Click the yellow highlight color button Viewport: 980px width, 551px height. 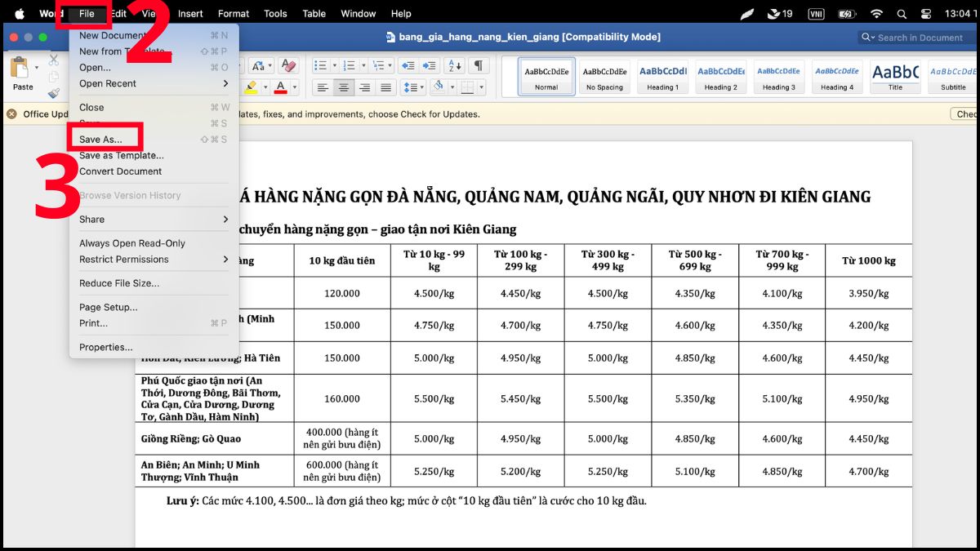tap(251, 87)
